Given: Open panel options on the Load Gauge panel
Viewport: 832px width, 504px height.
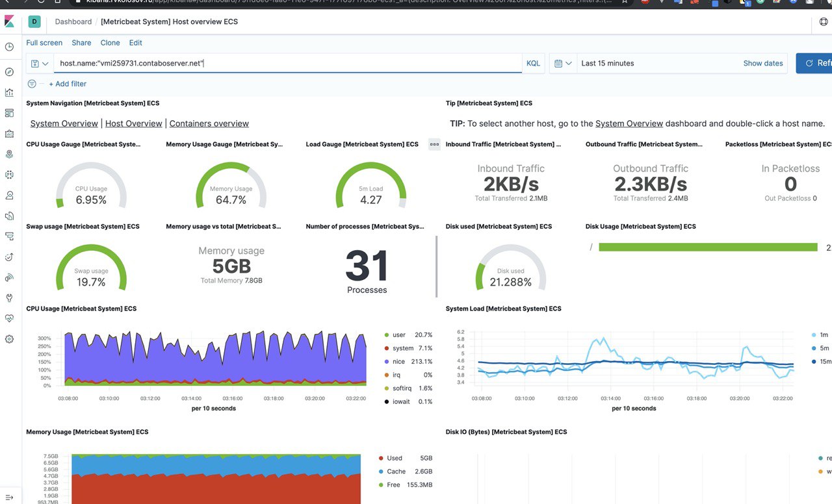Looking at the screenshot, I should click(x=434, y=144).
